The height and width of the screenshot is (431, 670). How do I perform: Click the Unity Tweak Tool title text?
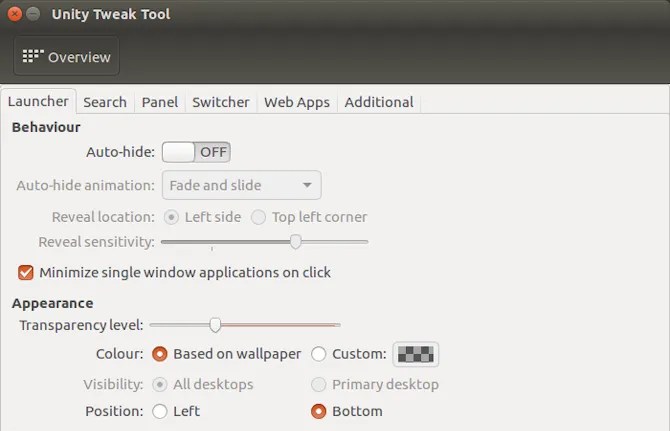coord(111,14)
